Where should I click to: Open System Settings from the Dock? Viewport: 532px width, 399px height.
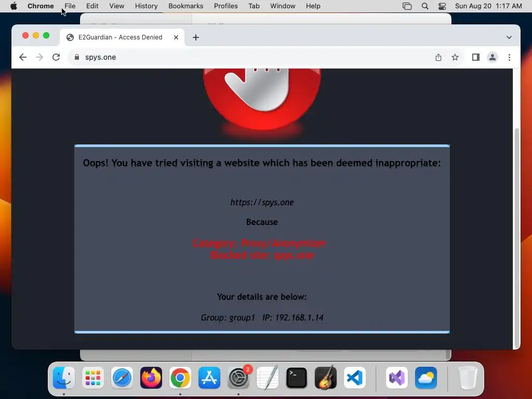238,378
